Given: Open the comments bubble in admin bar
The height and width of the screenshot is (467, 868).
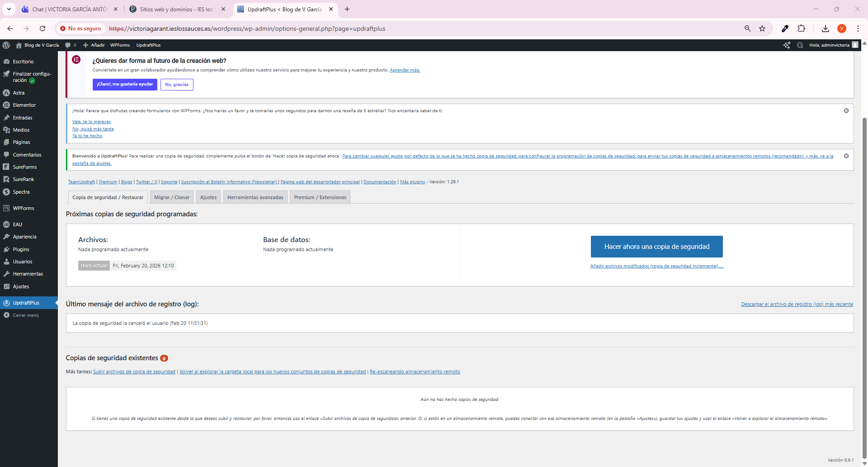Looking at the screenshot, I should [70, 45].
